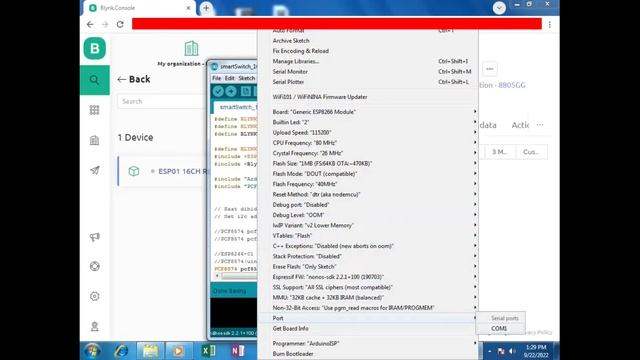Go back in the browser
Image resolution: width=640 pixels, height=360 pixels.
[90, 24]
